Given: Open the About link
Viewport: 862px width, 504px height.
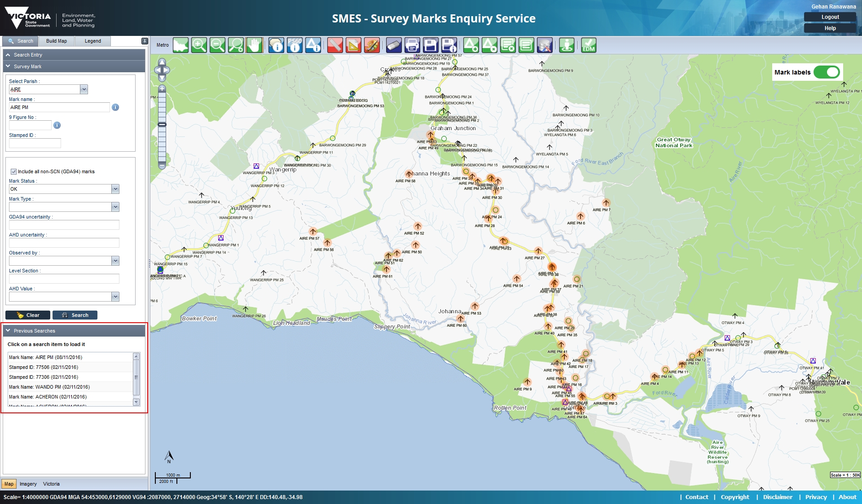Looking at the screenshot, I should (848, 497).
